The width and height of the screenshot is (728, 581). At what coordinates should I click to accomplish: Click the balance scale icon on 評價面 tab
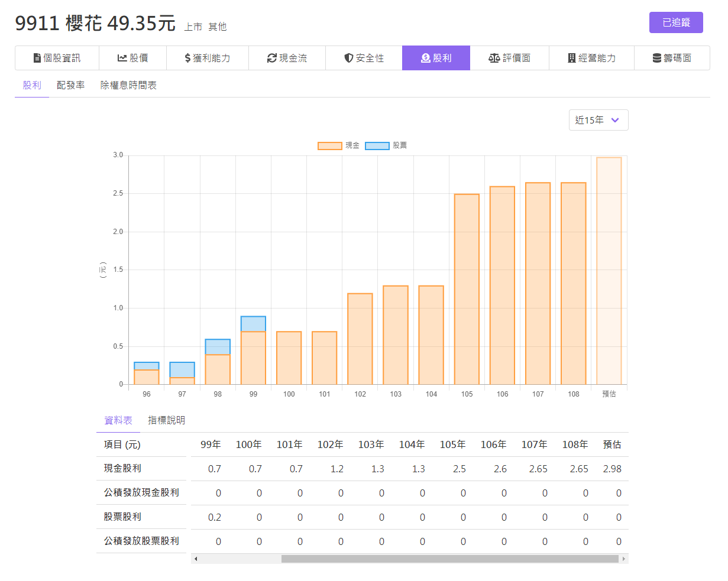[494, 58]
